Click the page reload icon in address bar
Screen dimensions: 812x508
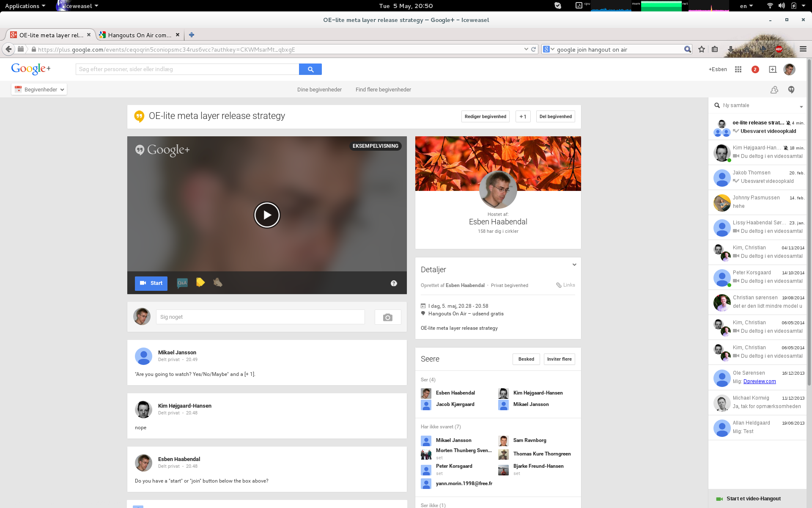coord(534,49)
